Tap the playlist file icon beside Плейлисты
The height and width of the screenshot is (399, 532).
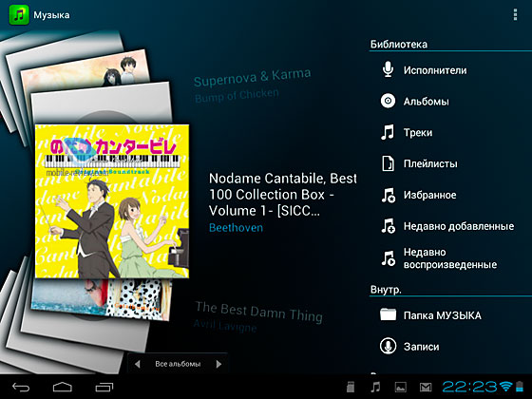tap(388, 163)
